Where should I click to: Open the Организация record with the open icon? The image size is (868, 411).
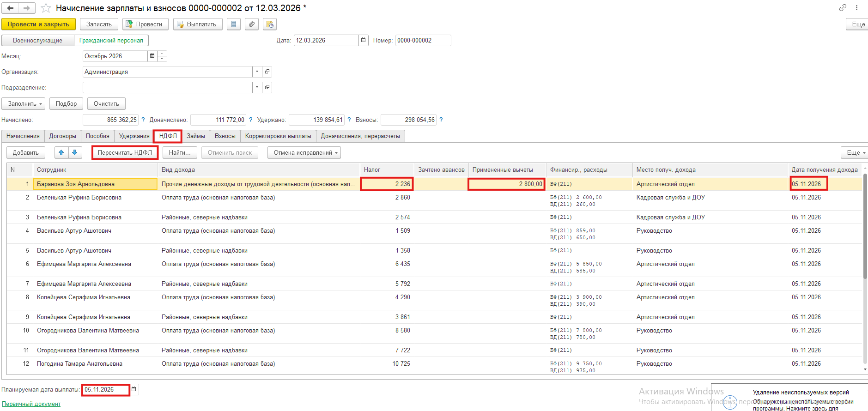point(267,72)
